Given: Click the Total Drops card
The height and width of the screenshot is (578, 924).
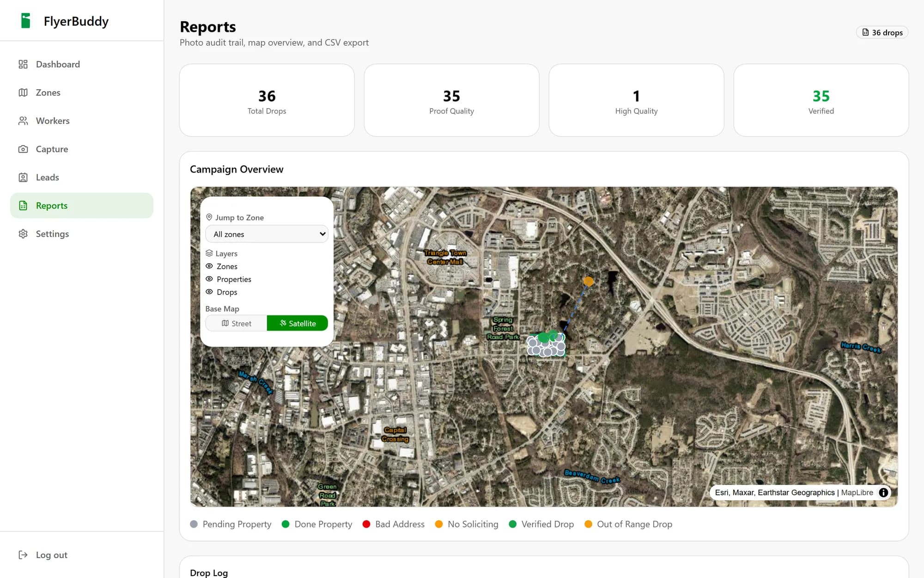Looking at the screenshot, I should 267,100.
